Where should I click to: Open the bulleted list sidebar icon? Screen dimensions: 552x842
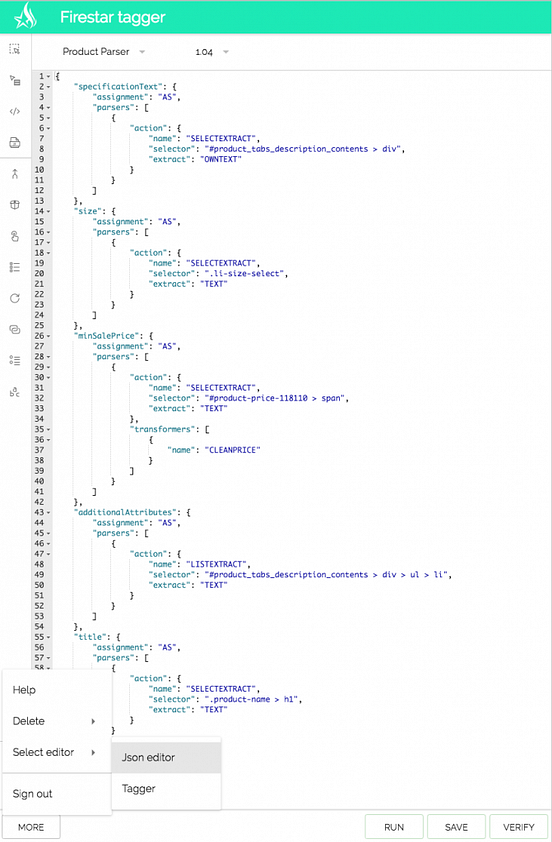point(15,360)
